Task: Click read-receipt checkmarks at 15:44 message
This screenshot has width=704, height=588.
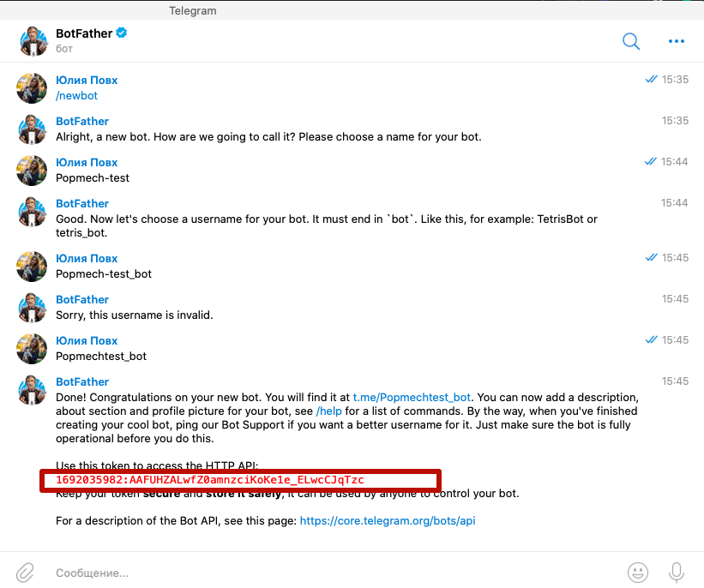Action: coord(650,162)
